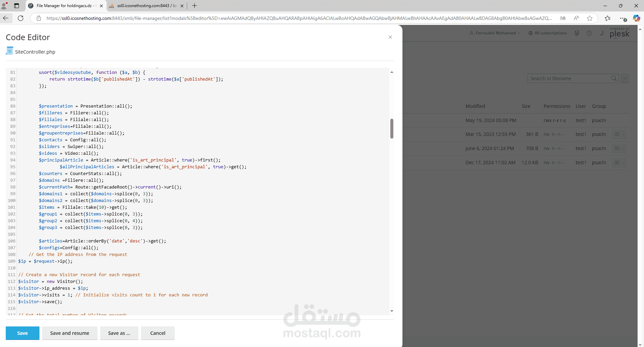Sort file list by Size column
This screenshot has width=644, height=347.
click(526, 106)
